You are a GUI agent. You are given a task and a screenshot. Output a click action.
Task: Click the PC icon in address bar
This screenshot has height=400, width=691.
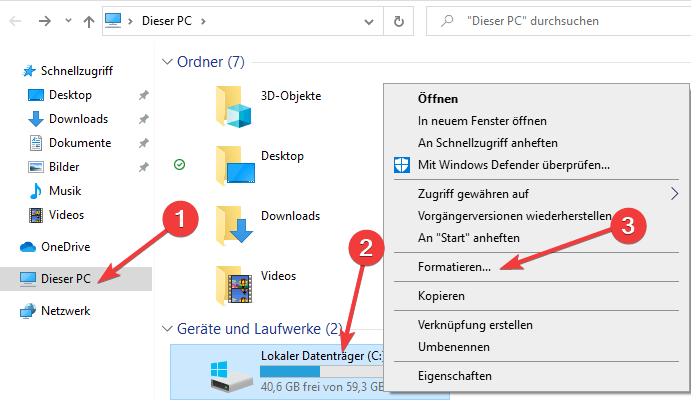tap(113, 20)
